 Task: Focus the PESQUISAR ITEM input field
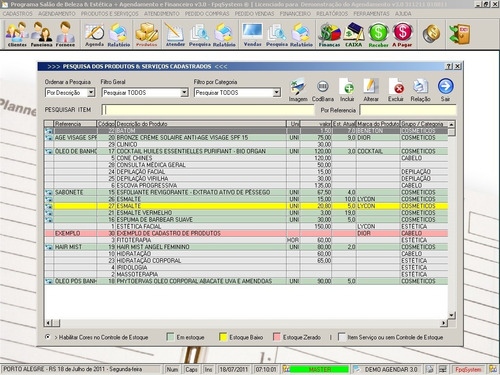[208, 110]
